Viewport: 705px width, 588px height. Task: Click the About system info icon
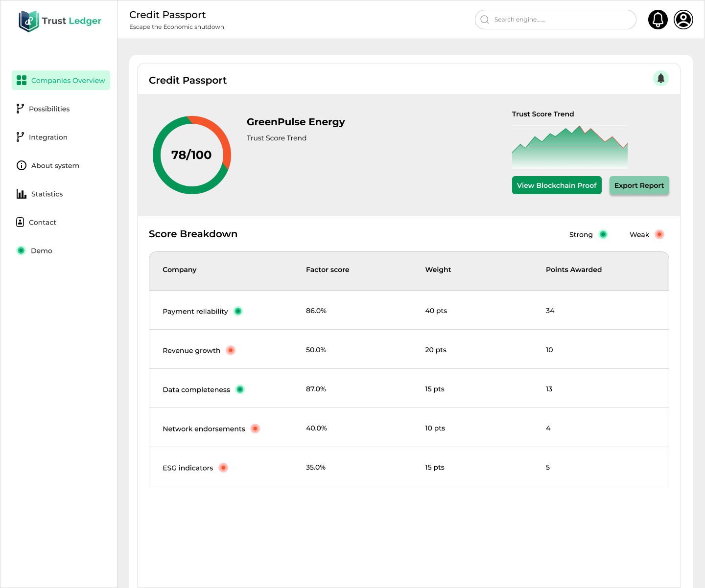pos(22,165)
